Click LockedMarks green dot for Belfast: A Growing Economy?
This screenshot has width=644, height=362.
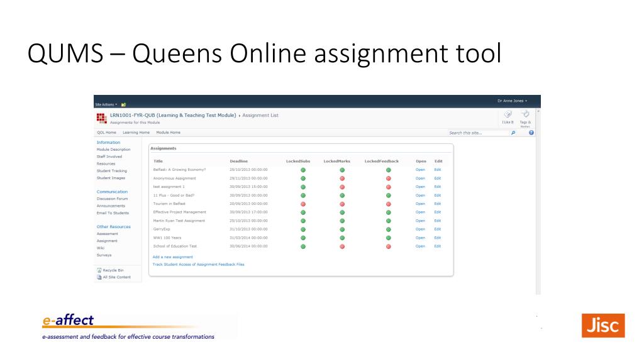(x=342, y=170)
